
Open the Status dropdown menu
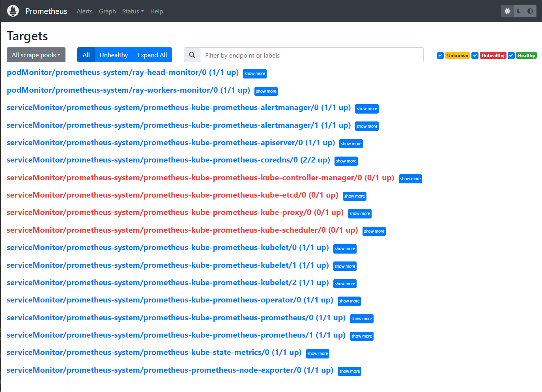pos(133,11)
